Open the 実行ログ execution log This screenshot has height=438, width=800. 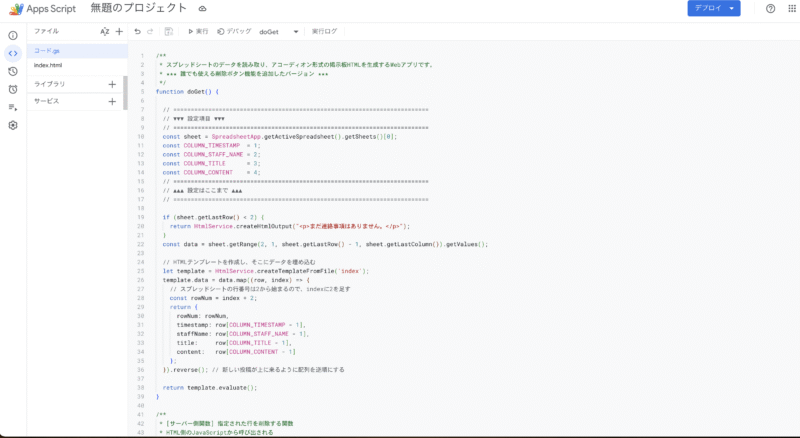[325, 32]
